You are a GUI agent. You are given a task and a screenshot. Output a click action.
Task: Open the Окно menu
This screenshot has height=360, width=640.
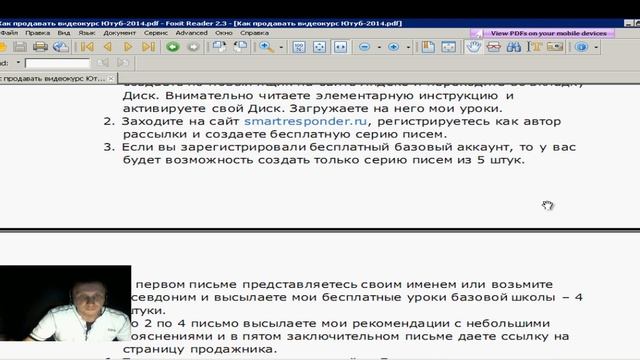(224, 33)
